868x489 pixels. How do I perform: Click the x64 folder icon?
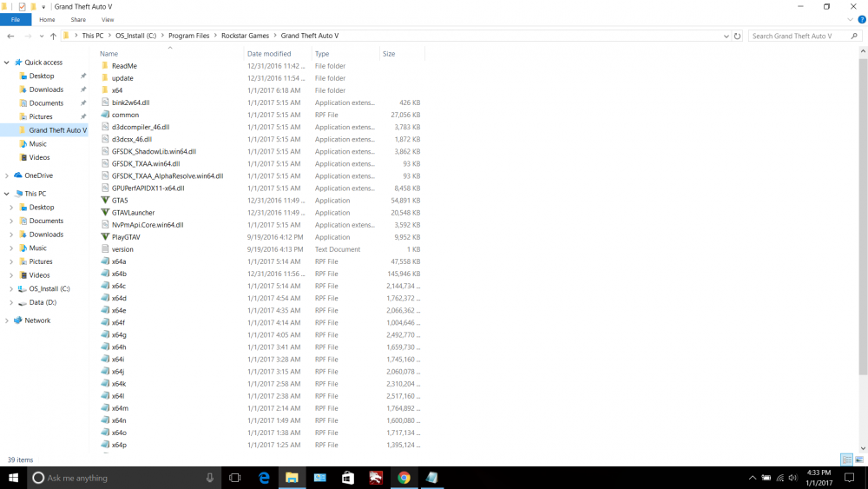pyautogui.click(x=105, y=89)
